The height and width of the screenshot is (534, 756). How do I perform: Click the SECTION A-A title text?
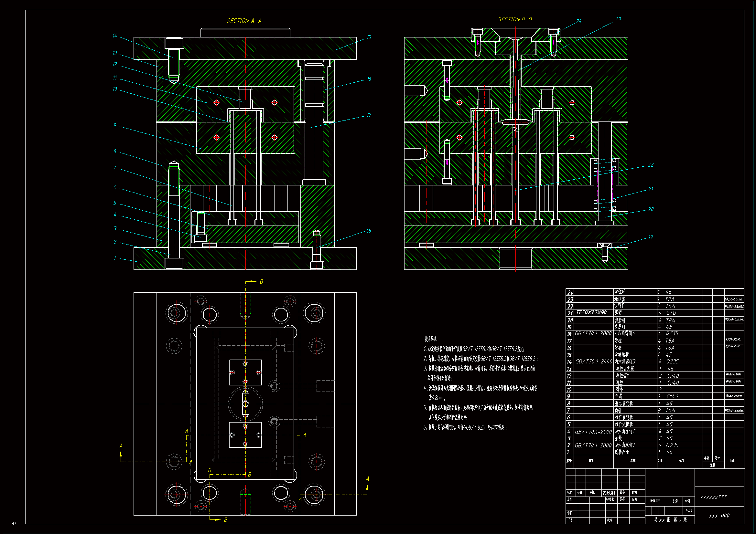[x=244, y=21]
